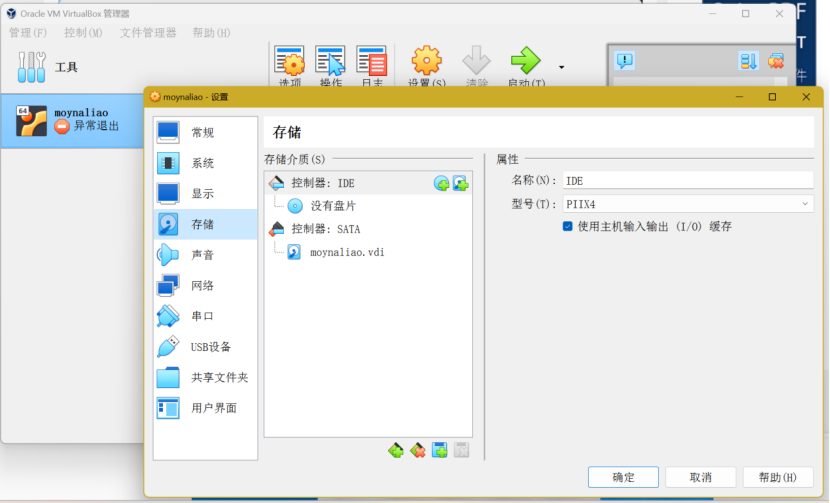The height and width of the screenshot is (503, 830).
Task: Add optical drive to IDE controller
Action: [x=441, y=183]
